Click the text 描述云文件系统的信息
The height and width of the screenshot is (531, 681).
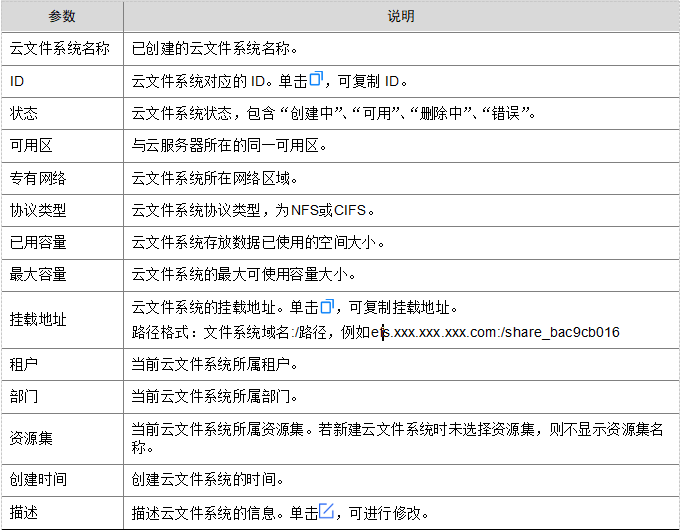(204, 513)
